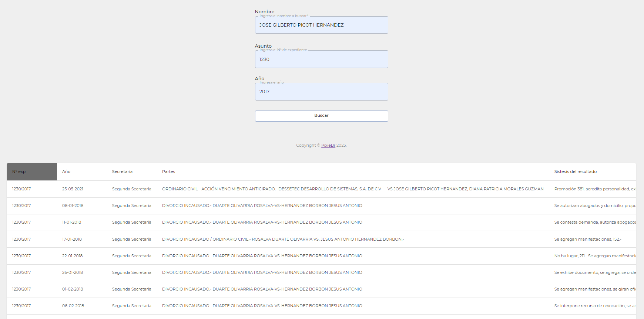Select date cell 06-02-2018
Image resolution: width=644 pixels, height=319 pixels.
pos(73,306)
